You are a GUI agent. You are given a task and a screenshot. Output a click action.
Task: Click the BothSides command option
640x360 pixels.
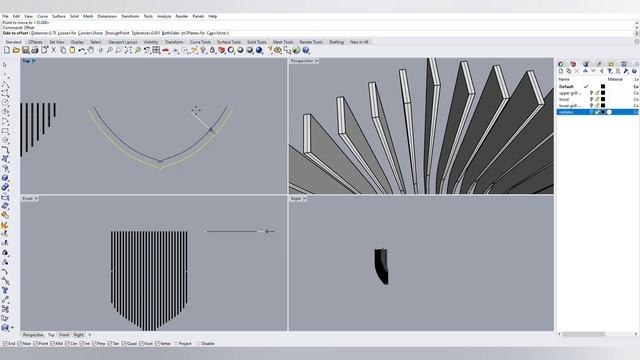click(171, 33)
